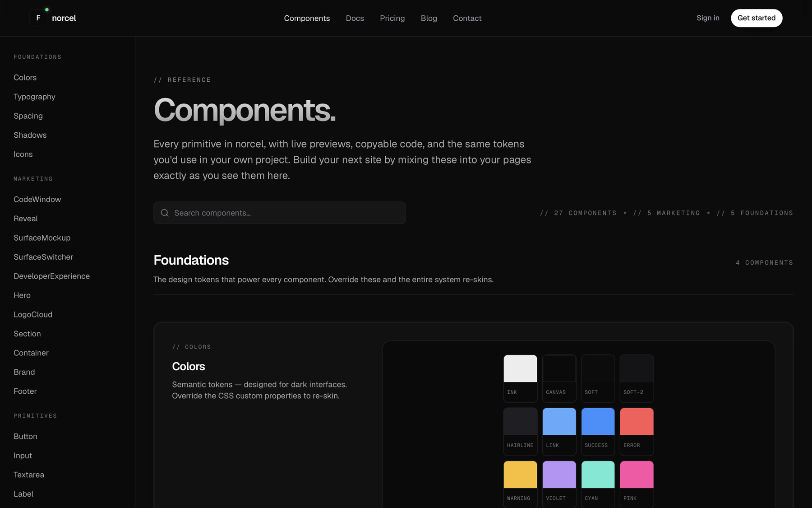Viewport: 812px width, 508px height.
Task: Click the large Components. page title
Action: pyautogui.click(x=245, y=110)
